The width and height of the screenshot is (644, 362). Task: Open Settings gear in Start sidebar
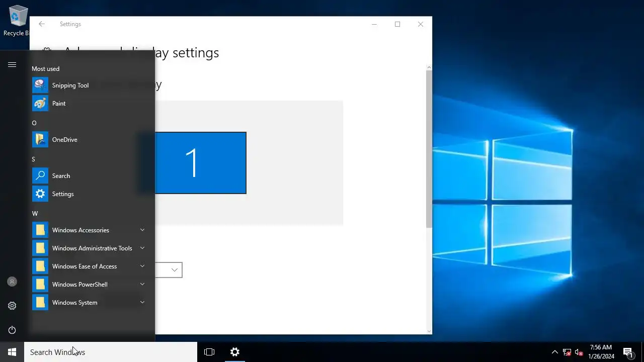[12, 306]
